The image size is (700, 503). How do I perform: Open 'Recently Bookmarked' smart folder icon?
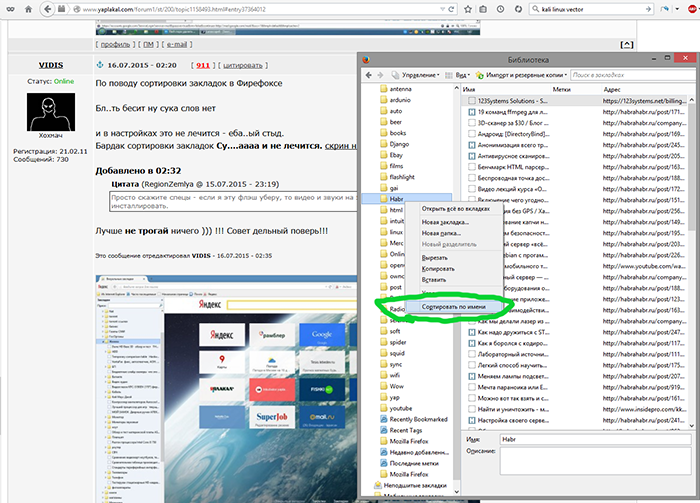[383, 419]
